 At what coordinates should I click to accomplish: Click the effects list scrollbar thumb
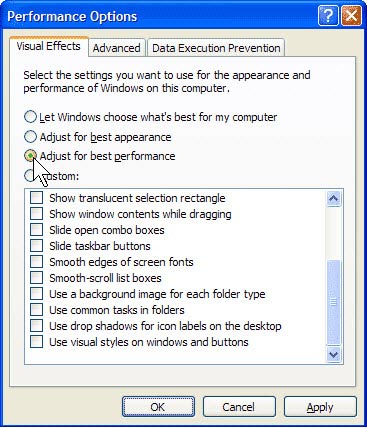point(334,302)
